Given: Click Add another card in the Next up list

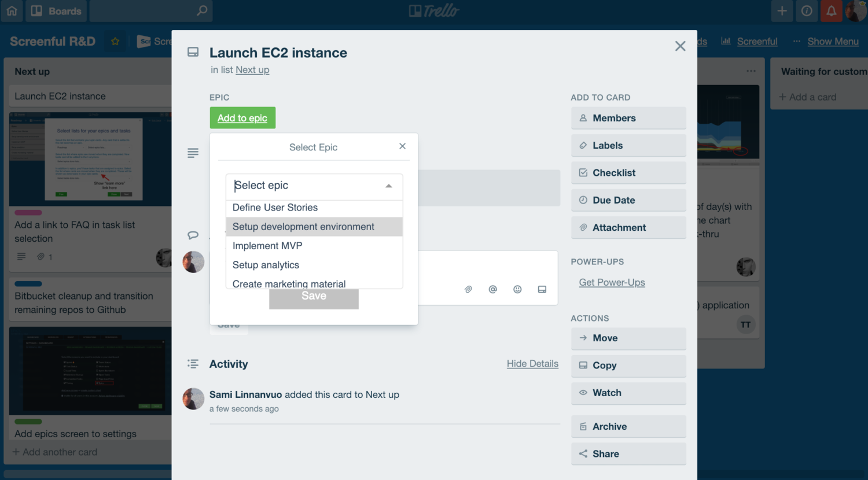Looking at the screenshot, I should pos(54,452).
